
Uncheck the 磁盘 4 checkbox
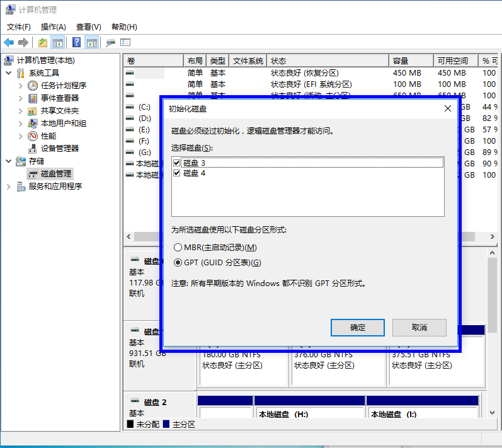click(x=176, y=173)
